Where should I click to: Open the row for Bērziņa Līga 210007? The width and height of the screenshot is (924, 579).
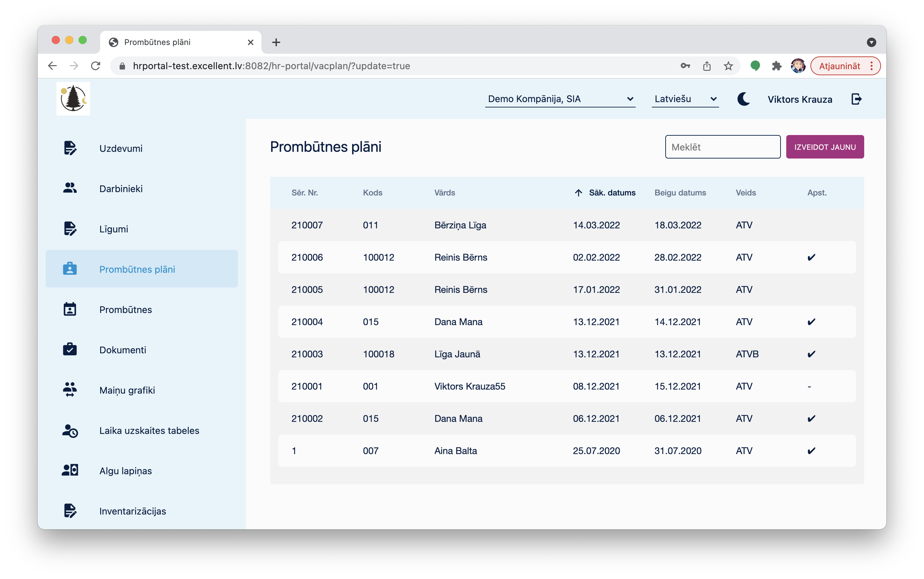(460, 225)
